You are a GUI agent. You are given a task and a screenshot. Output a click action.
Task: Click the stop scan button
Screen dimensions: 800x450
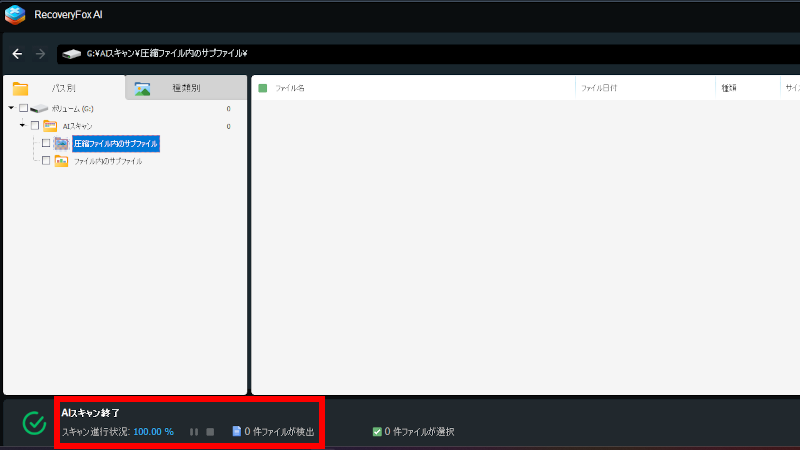(x=210, y=432)
